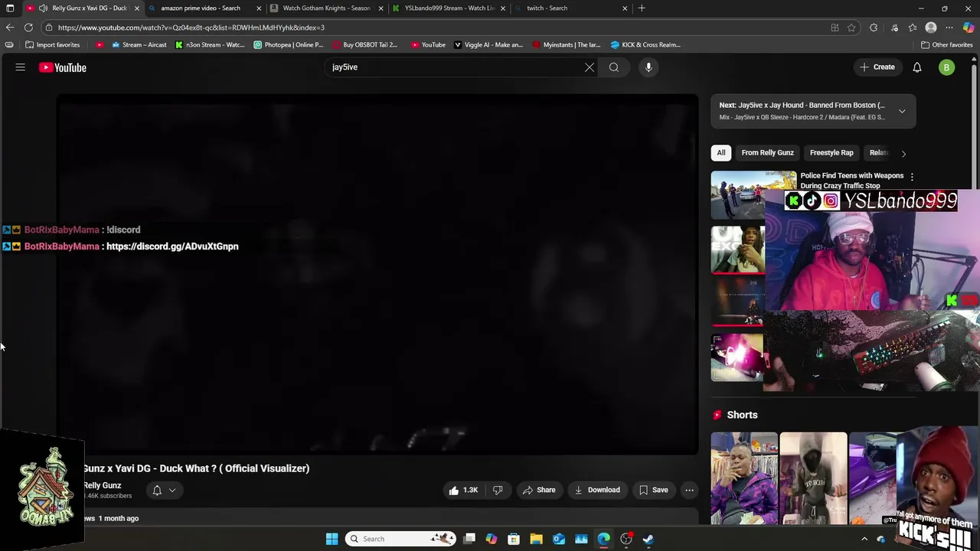
Task: Go back in the browser
Action: pyautogui.click(x=9, y=28)
